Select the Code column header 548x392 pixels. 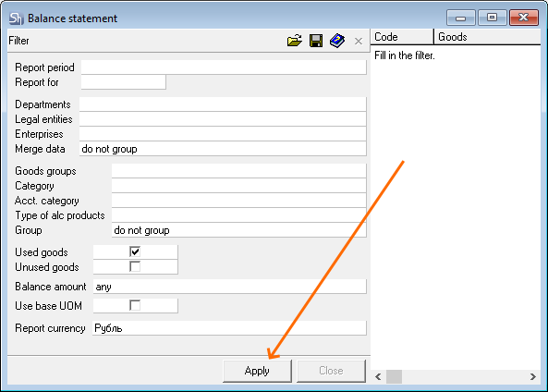[402, 37]
